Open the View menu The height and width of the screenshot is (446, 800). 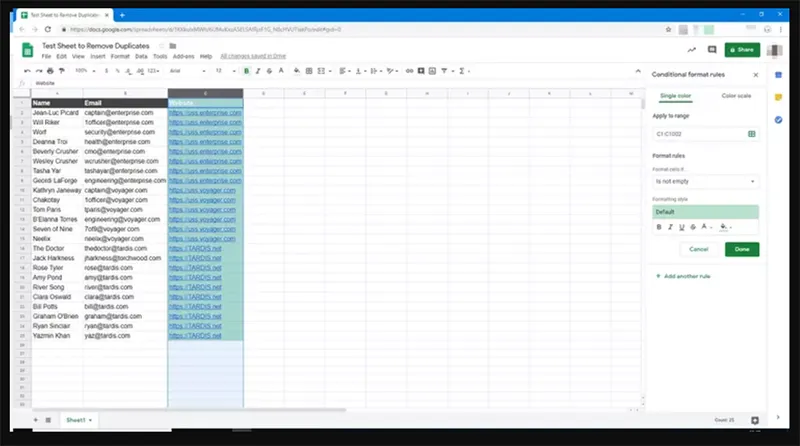coord(78,56)
